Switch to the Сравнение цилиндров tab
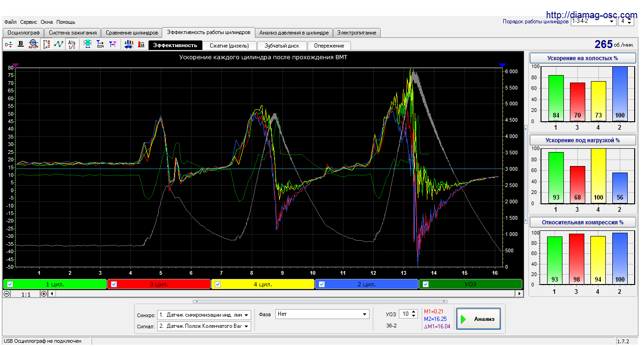Image resolution: width=644 pixels, height=347 pixels. coord(131,33)
